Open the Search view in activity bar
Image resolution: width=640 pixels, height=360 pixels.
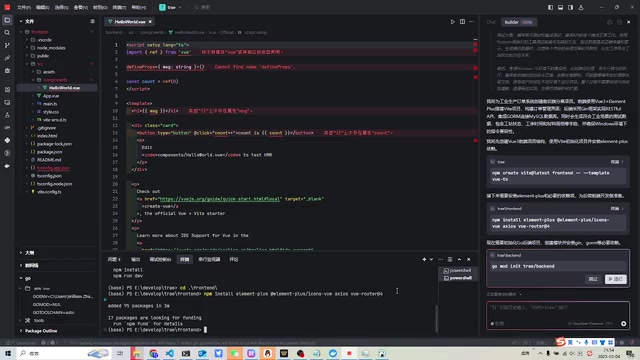pyautogui.click(x=7, y=33)
